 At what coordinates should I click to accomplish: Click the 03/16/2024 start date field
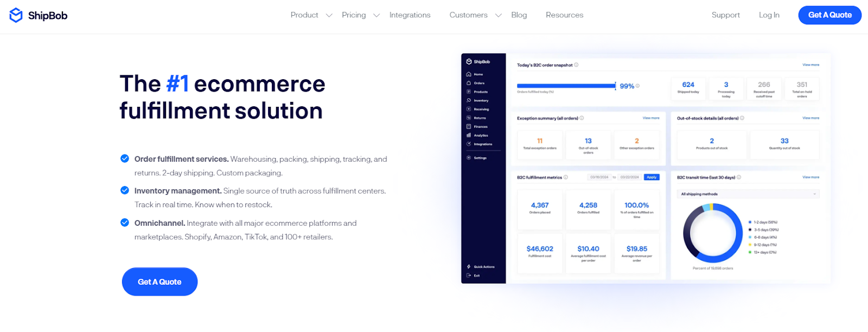[599, 177]
